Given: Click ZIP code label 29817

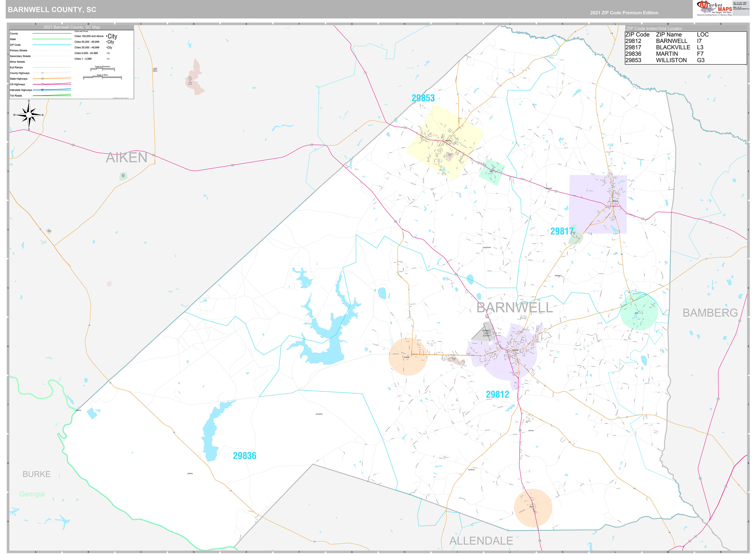Looking at the screenshot, I should pyautogui.click(x=562, y=231).
